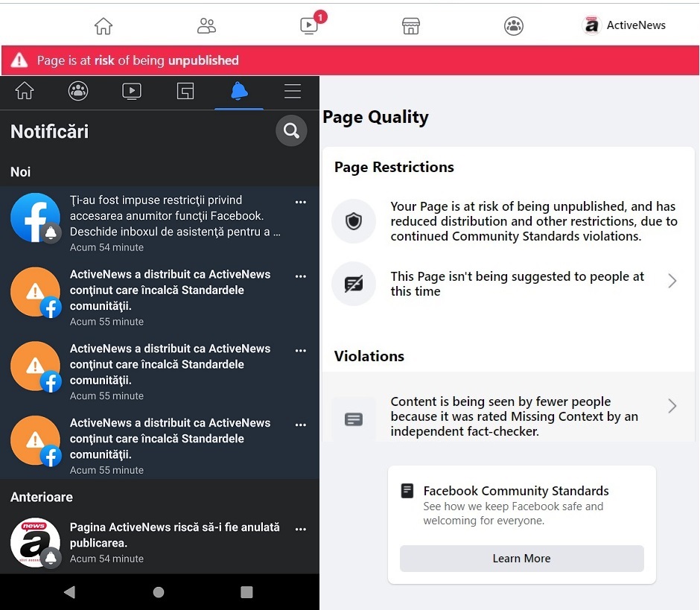Image resolution: width=700 pixels, height=610 pixels.
Task: Open second ActiveNews Community Standards notification
Action: [160, 371]
